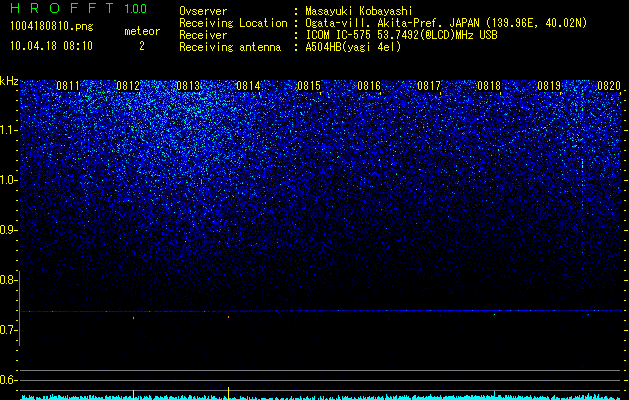Click the Receiver label

pyautogui.click(x=203, y=35)
